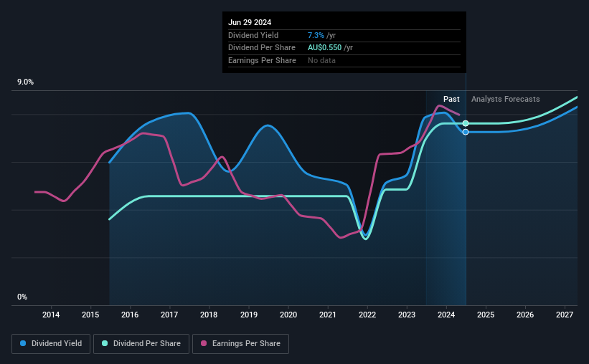This screenshot has width=589, height=364.
Task: Select the teal data point marker on chart
Action: 466,123
